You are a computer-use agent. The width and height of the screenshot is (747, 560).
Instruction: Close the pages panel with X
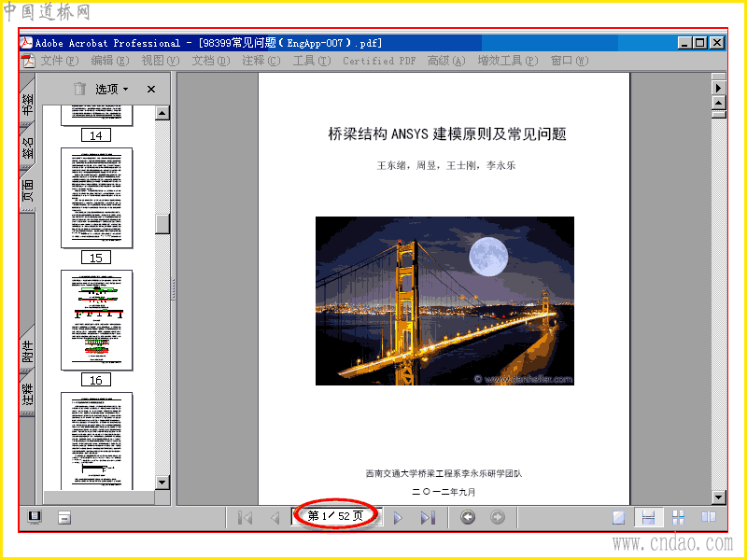tap(151, 89)
